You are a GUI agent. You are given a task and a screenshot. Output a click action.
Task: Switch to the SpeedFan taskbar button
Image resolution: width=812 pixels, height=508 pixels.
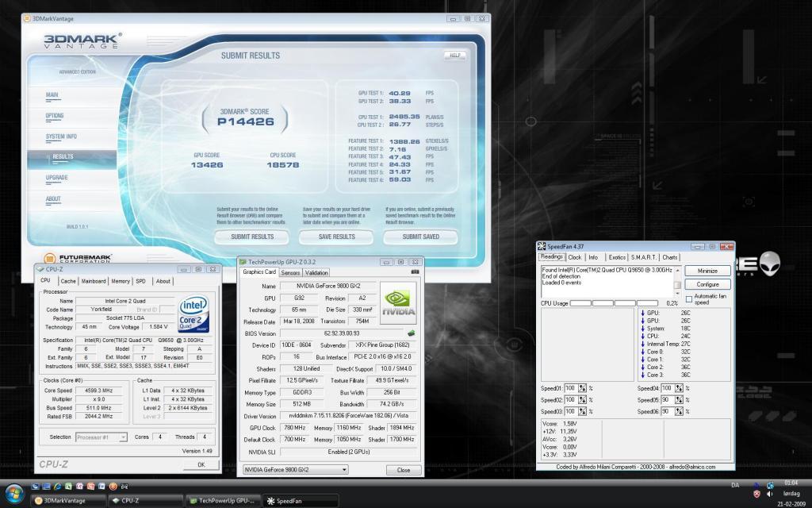(301, 501)
